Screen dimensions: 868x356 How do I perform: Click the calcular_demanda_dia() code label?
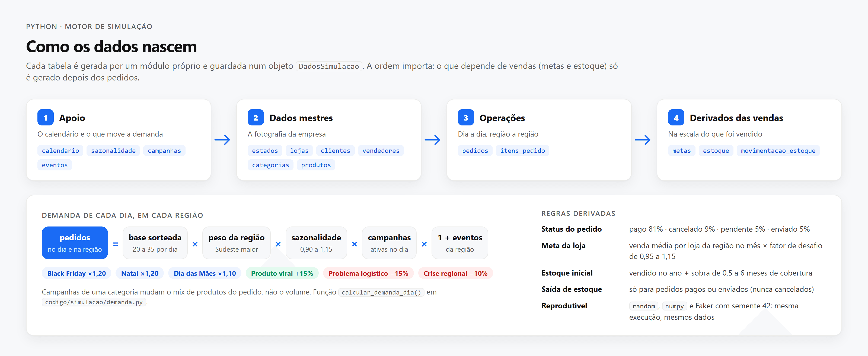381,292
